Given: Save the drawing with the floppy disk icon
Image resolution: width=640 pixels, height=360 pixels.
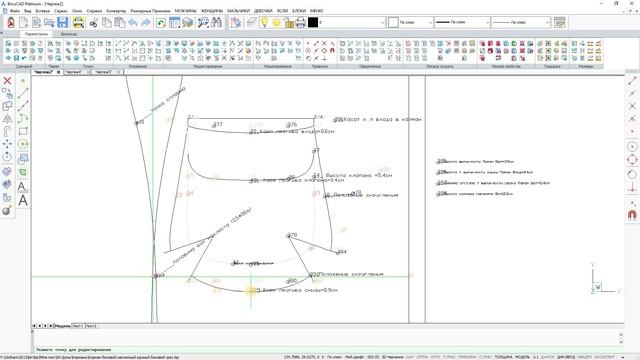Looking at the screenshot, I should [x=62, y=22].
